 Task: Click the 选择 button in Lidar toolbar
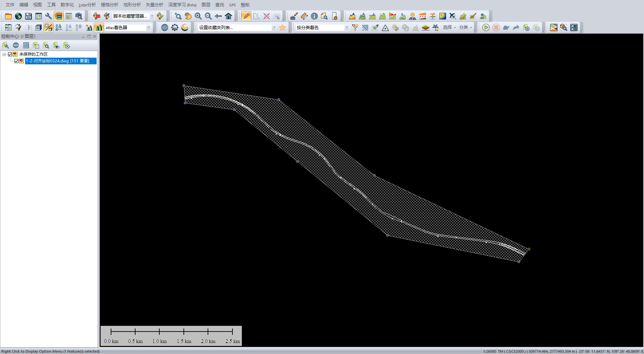pyautogui.click(x=449, y=27)
